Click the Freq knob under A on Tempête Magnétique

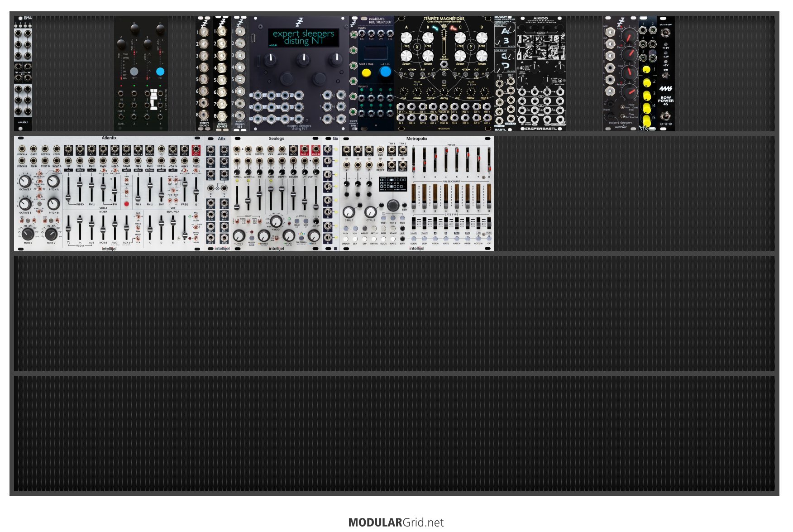406,39
